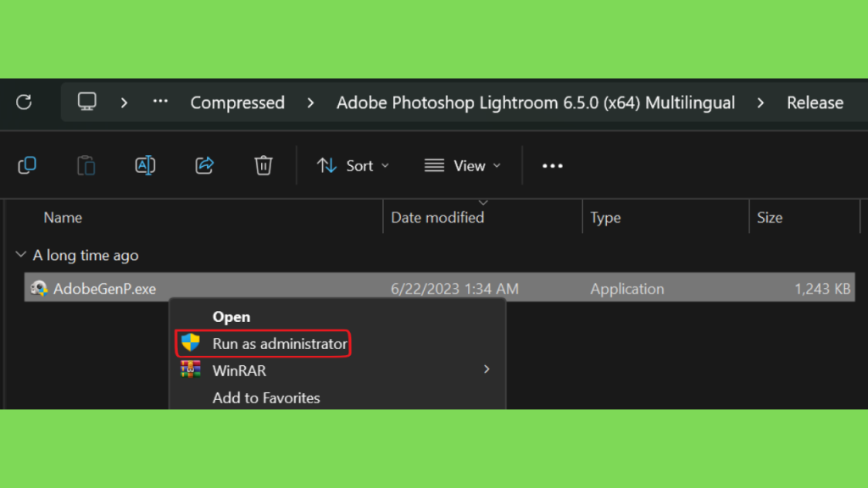The image size is (868, 488).
Task: Go to the Compressed breadcrumb folder
Action: tap(237, 103)
